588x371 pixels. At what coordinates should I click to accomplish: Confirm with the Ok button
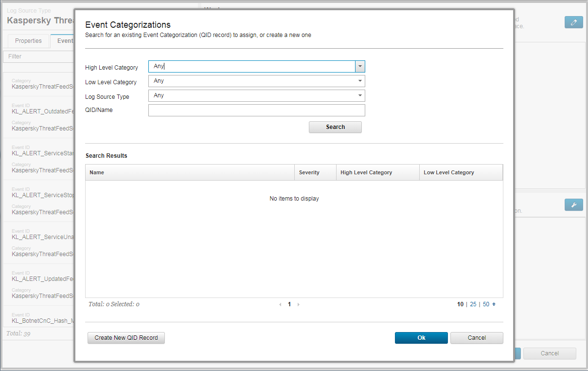pyautogui.click(x=421, y=338)
